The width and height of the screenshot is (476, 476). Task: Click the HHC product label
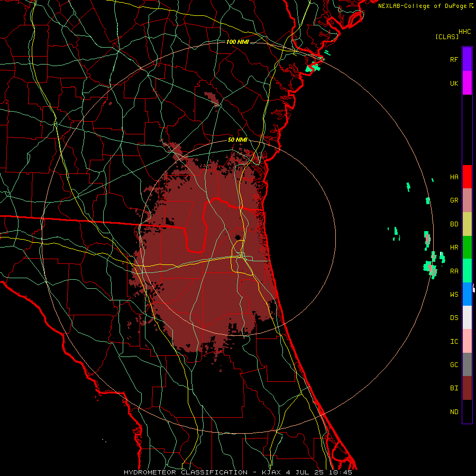[x=464, y=32]
